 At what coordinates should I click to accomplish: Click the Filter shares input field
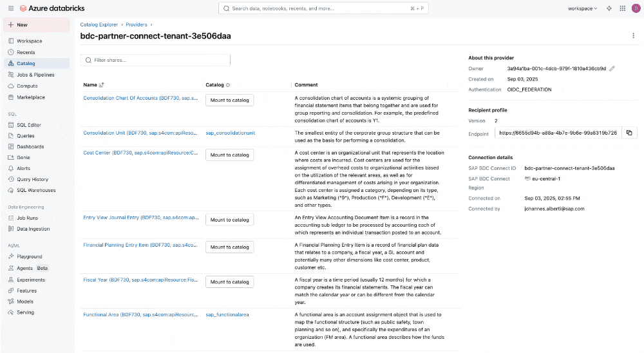(x=155, y=60)
